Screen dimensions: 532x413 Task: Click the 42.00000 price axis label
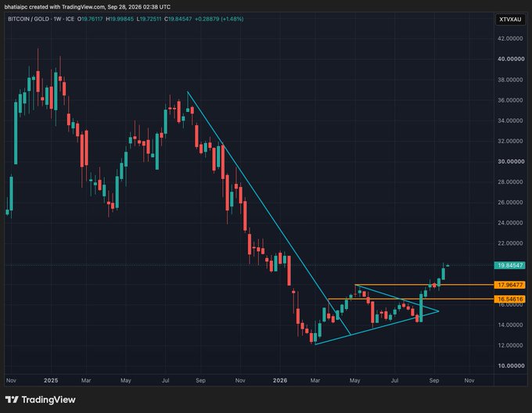(510, 38)
